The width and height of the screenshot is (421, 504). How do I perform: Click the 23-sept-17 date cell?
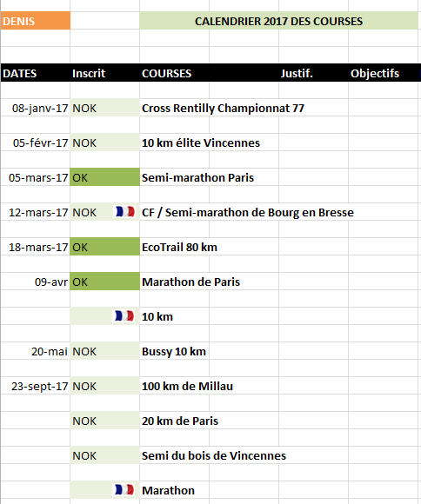(x=36, y=386)
